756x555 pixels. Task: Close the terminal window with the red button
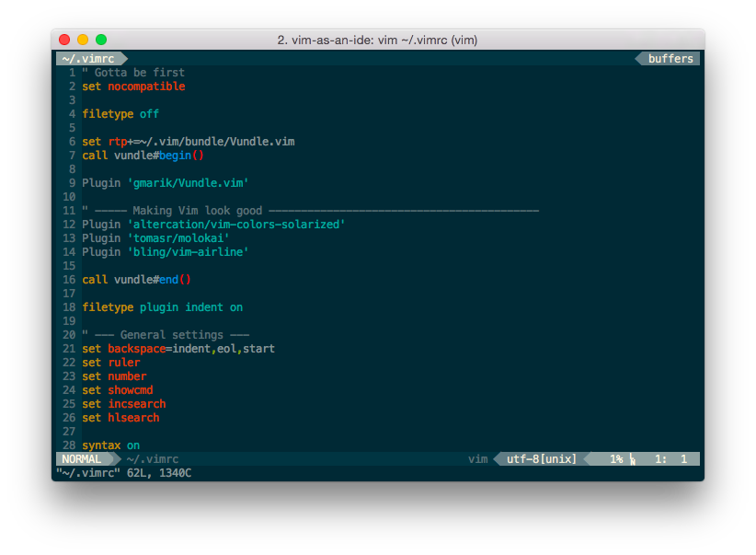(x=64, y=40)
